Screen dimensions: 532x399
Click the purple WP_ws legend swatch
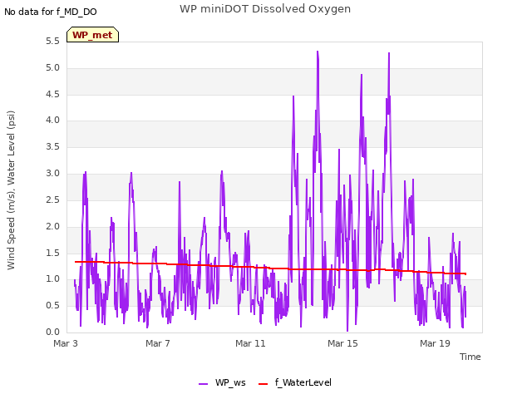[x=203, y=384]
